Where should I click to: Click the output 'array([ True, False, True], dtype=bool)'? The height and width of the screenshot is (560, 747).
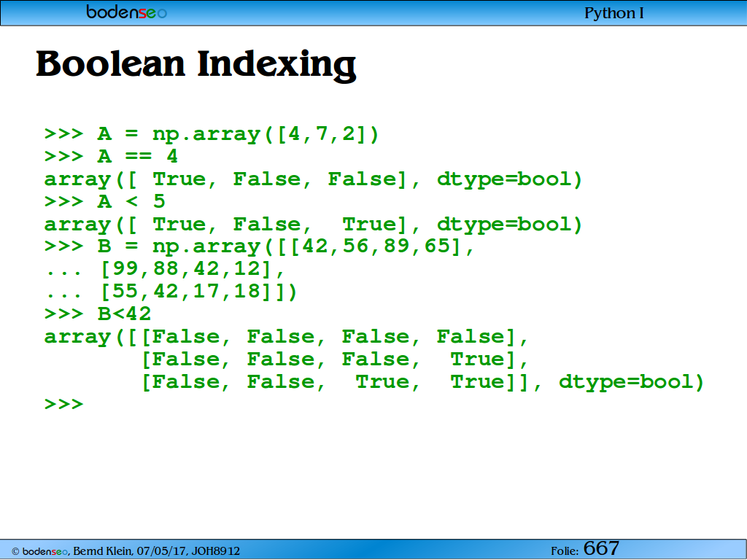point(313,225)
